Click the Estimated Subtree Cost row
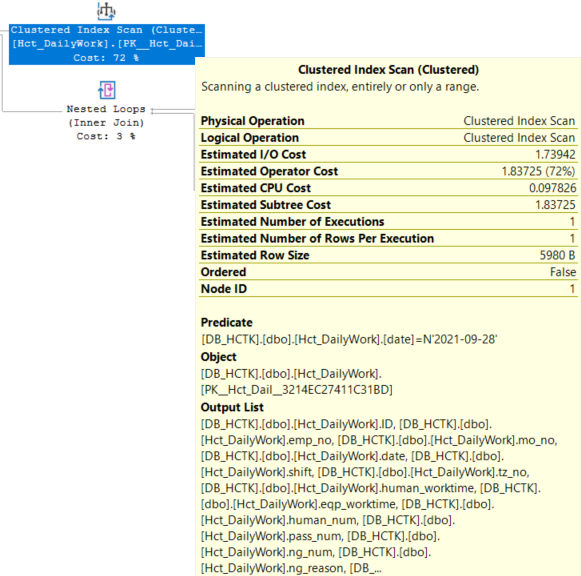 (388, 205)
